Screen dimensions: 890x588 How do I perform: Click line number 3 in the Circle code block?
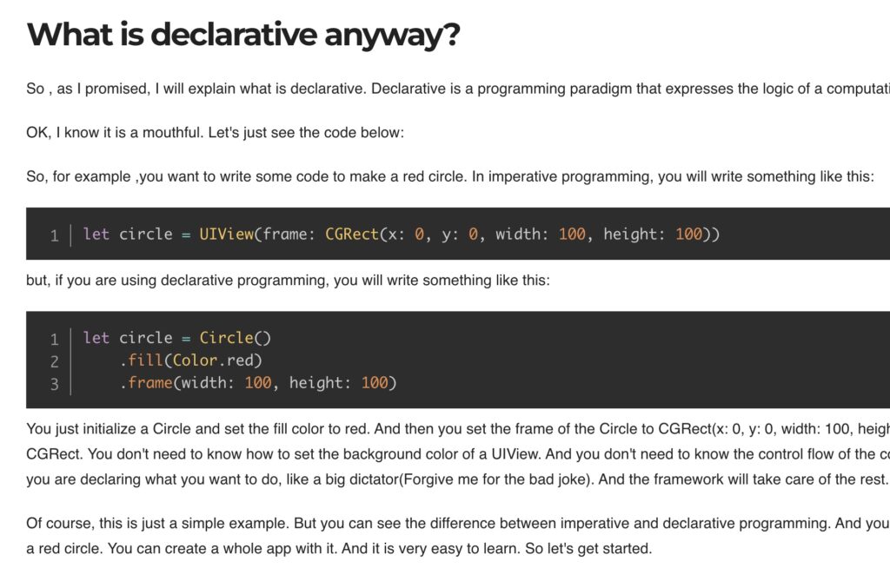pos(54,383)
